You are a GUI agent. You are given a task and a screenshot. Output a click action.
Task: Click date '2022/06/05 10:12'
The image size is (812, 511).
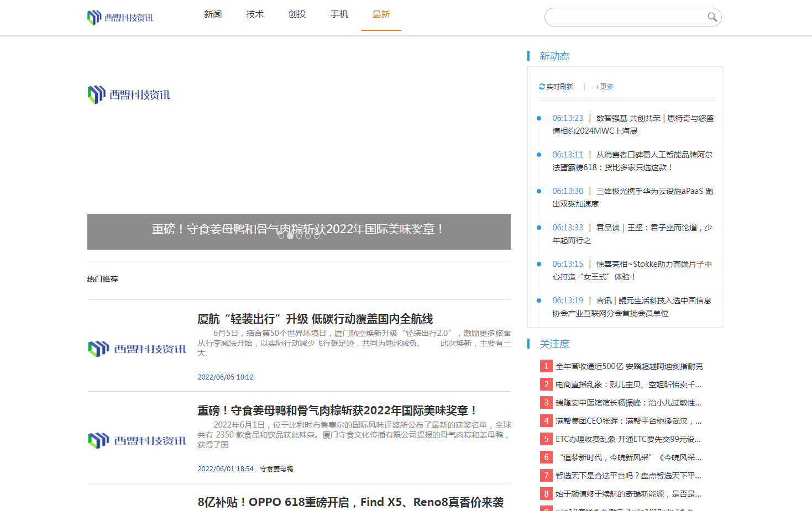click(226, 377)
